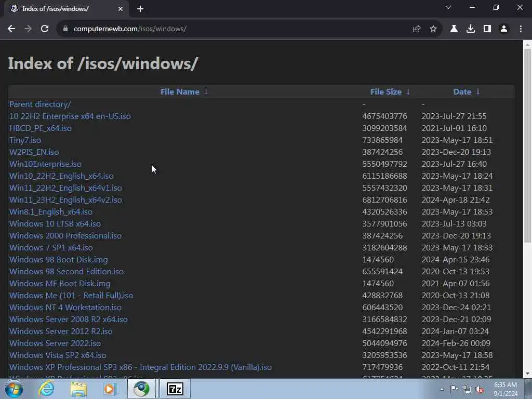Download Windows ME Boot Disk.img

[60, 283]
